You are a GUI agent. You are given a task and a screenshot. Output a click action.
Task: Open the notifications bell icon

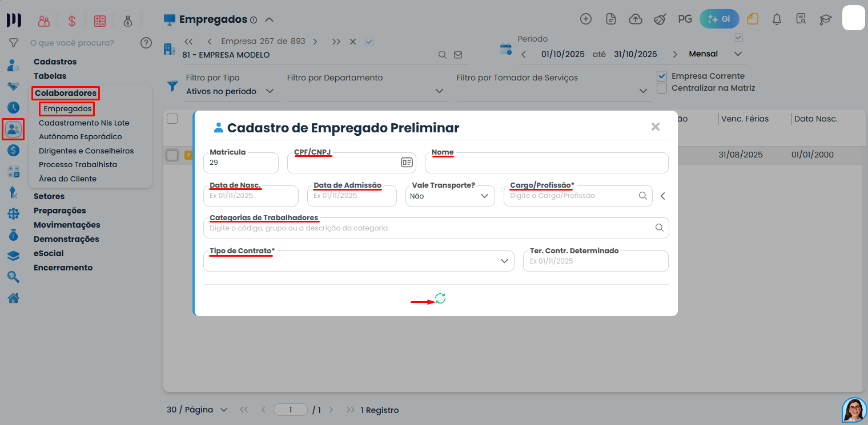tap(777, 18)
